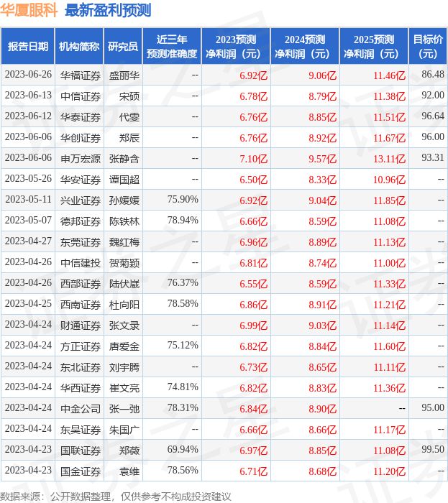448x503 pixels.
Task: Click the date 2023-04-27
Action: (28, 241)
